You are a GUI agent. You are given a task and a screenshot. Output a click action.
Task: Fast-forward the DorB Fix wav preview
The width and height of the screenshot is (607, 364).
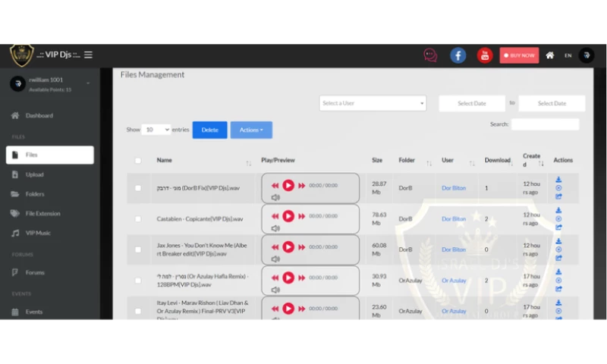301,185
